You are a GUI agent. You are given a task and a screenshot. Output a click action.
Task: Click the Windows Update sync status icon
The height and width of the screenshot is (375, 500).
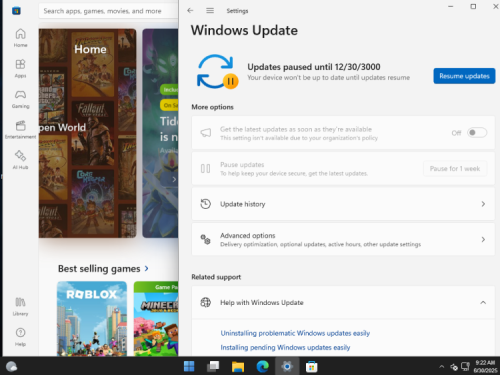[217, 72]
